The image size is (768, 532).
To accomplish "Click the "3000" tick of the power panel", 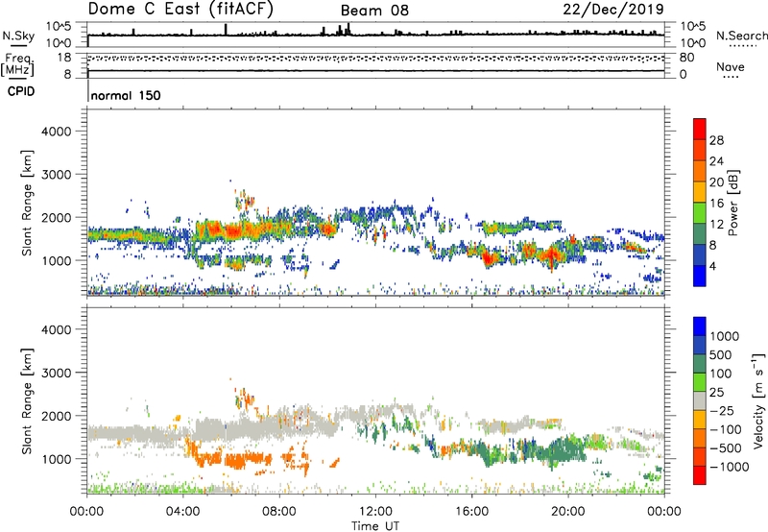I will [57, 175].
